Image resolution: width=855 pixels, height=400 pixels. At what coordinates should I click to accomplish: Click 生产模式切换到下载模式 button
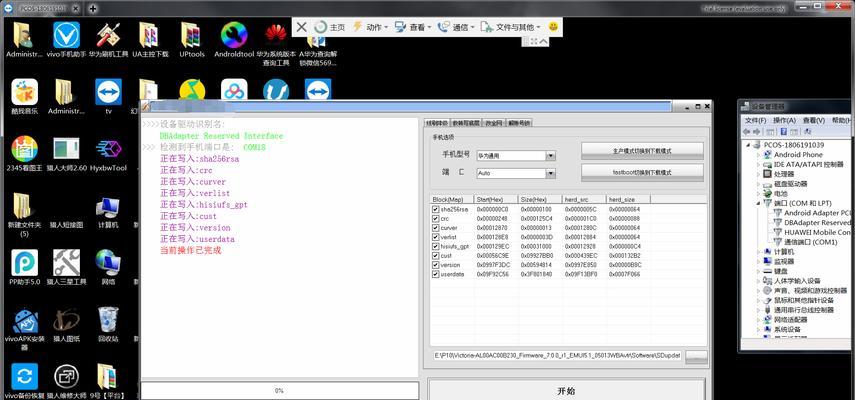click(x=642, y=151)
